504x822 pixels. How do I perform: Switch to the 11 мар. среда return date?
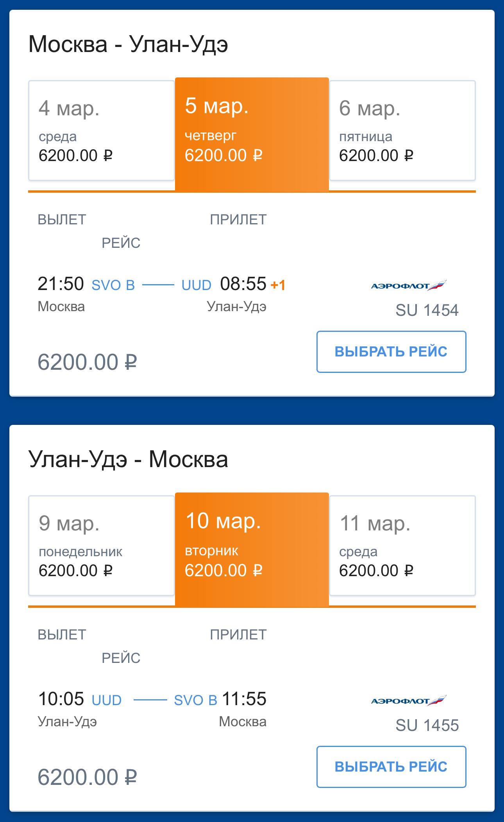[x=402, y=546]
